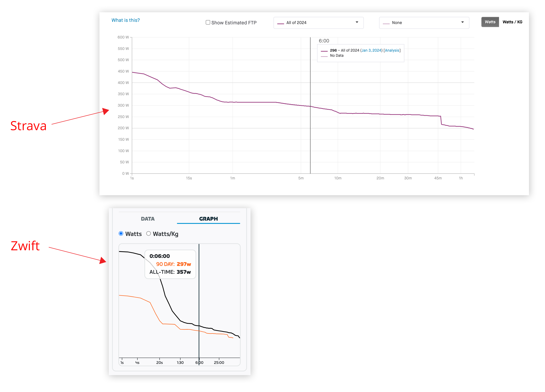This screenshot has width=545, height=392.
Task: Click the '0:06:00' tooltip time in Zwift
Action: click(x=160, y=256)
